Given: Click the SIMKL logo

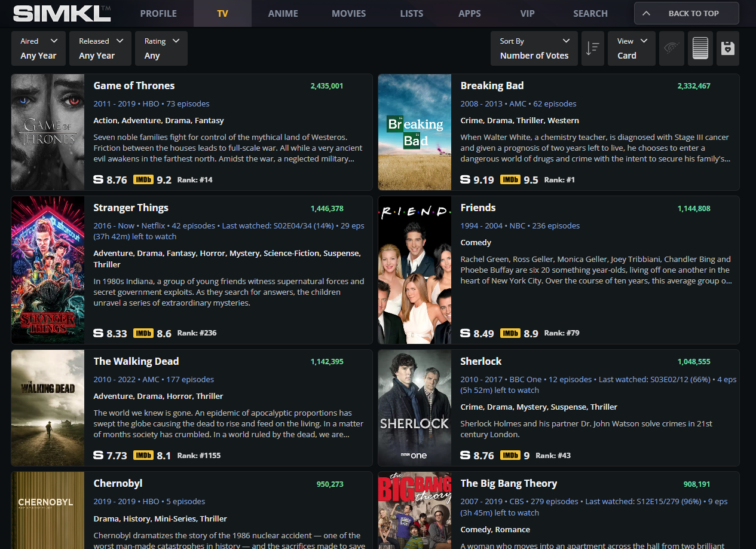Looking at the screenshot, I should pyautogui.click(x=62, y=13).
